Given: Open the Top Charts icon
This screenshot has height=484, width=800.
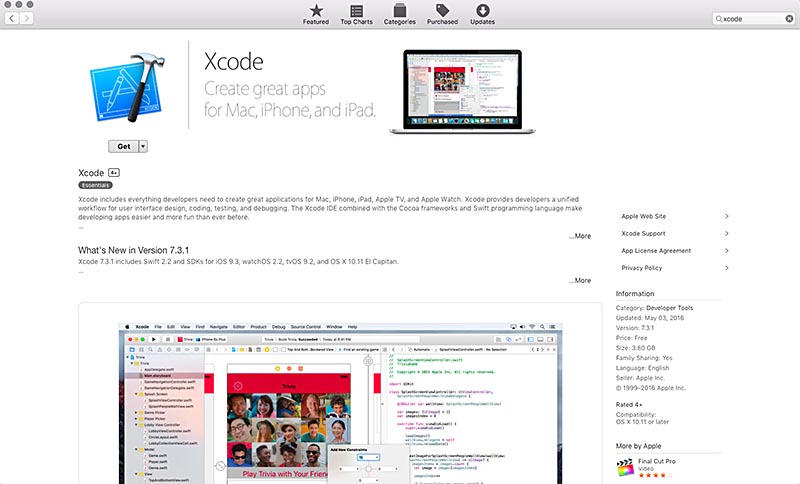Looking at the screenshot, I should pos(356,11).
